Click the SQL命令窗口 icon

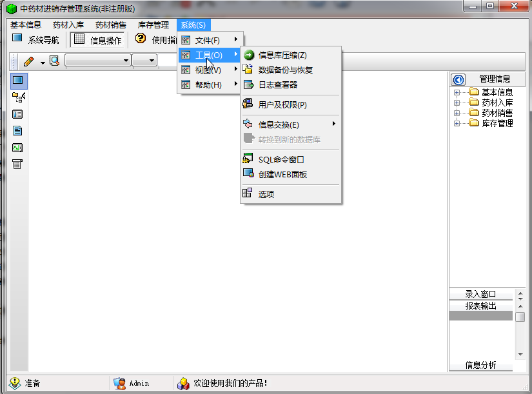point(248,158)
